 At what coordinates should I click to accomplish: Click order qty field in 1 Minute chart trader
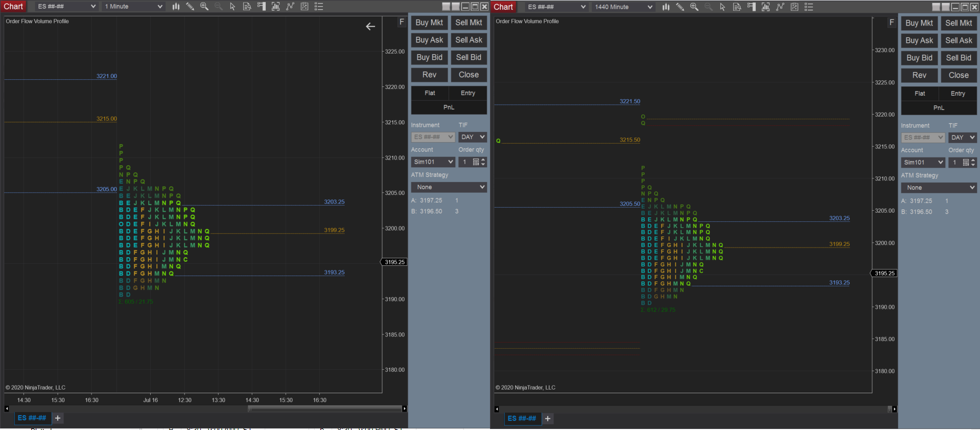465,162
